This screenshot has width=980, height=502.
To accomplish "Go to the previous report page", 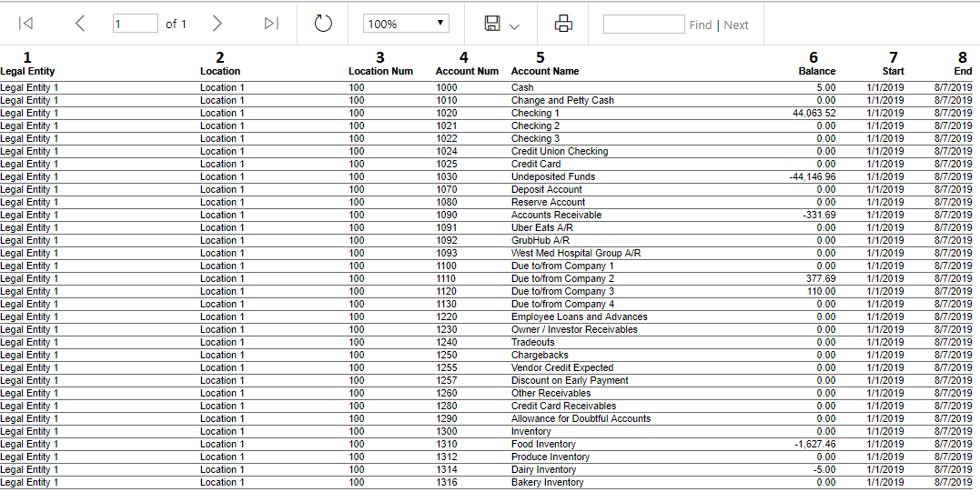I will tap(79, 24).
